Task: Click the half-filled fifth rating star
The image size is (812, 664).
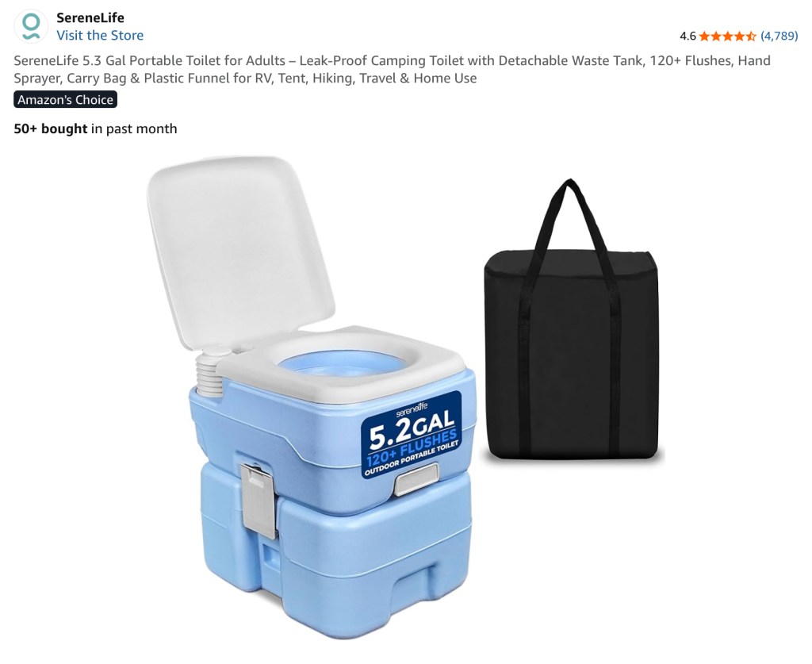Action: pyautogui.click(x=752, y=36)
